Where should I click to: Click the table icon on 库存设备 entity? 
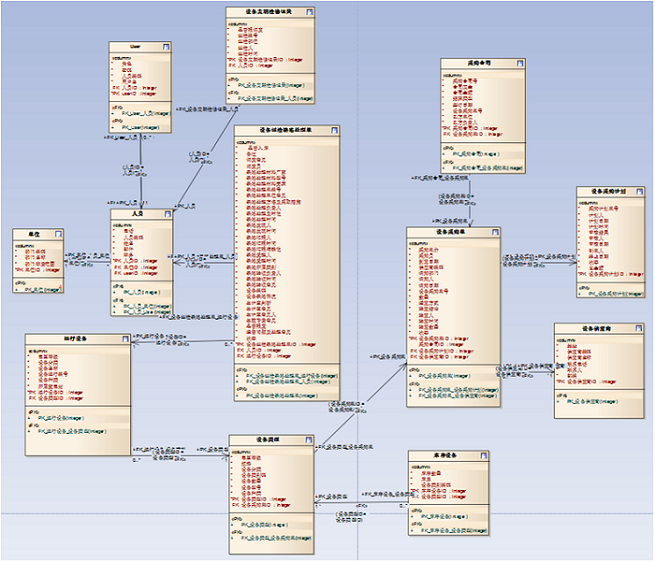coord(482,456)
